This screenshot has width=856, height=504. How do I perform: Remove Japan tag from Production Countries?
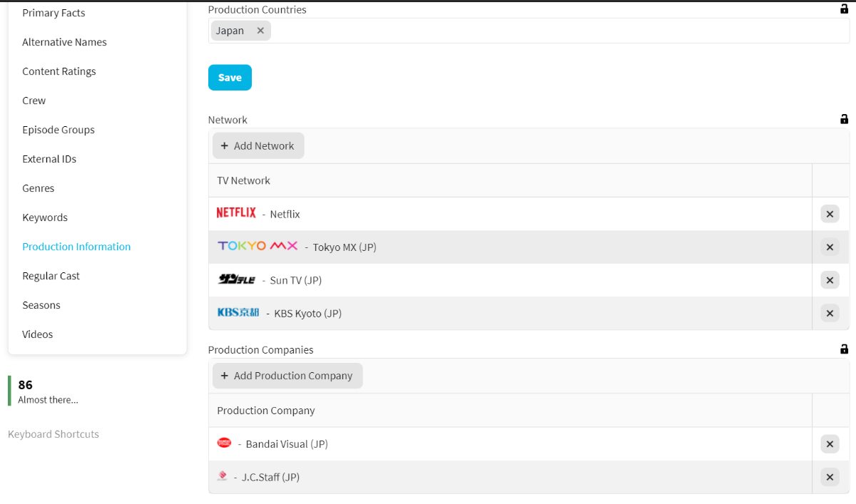[x=260, y=31]
